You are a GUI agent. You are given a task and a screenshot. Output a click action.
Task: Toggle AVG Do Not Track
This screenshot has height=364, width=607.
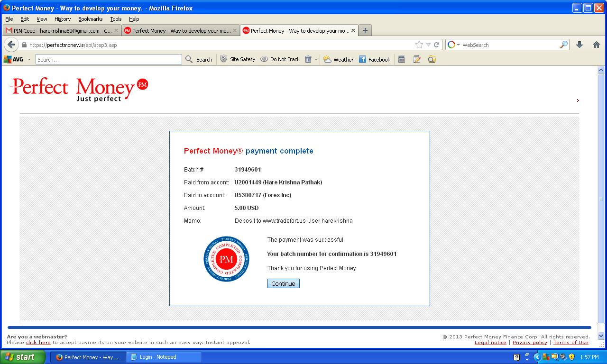click(280, 59)
